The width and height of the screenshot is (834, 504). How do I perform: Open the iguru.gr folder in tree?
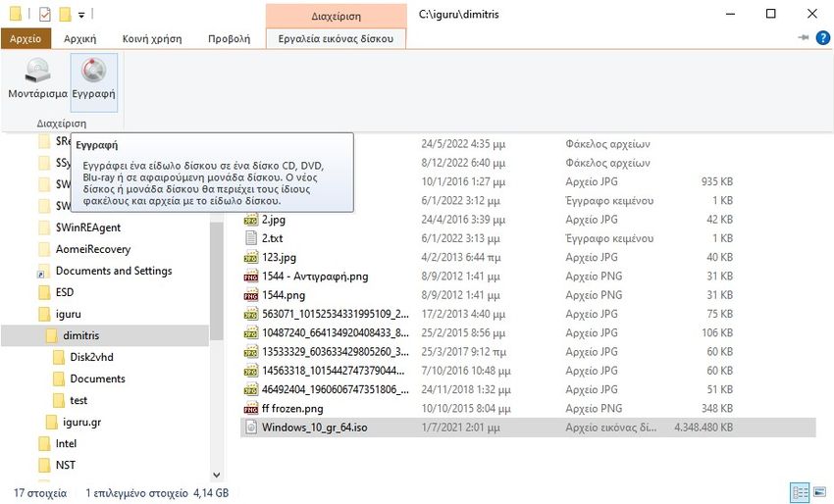(x=81, y=423)
